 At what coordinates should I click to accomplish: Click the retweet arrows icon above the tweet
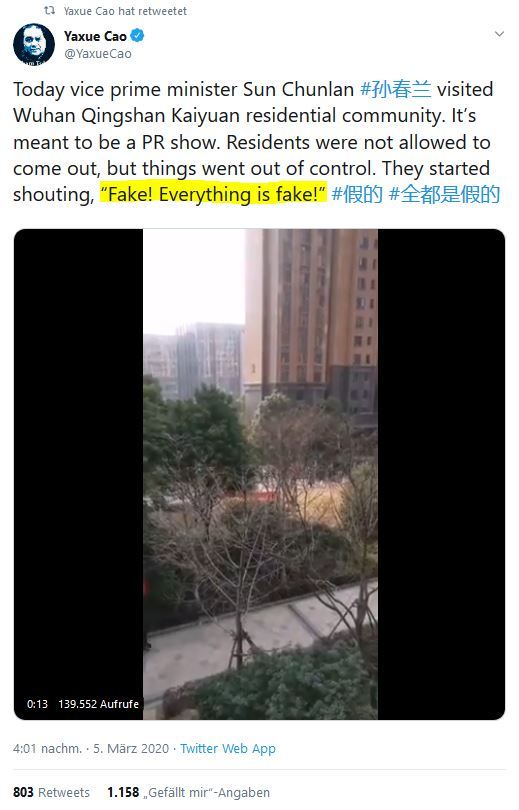[x=49, y=10]
